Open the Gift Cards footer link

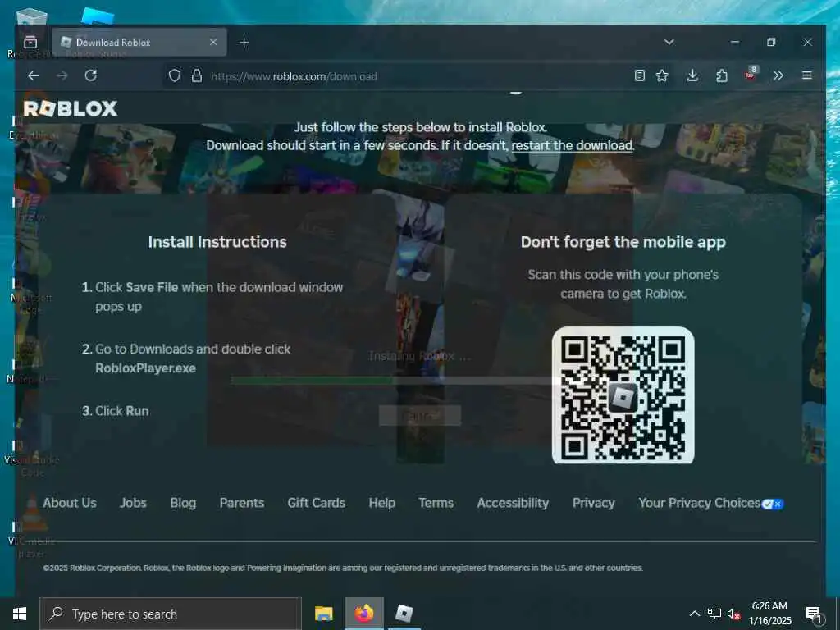[316, 503]
